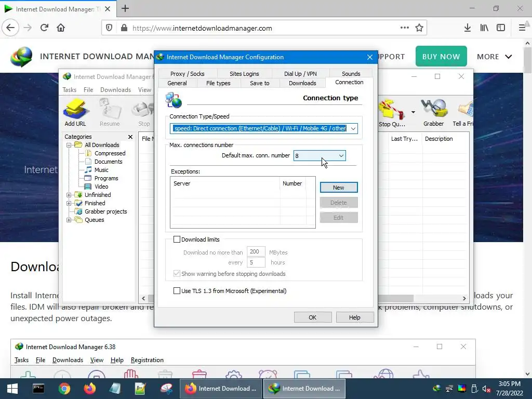Open the Grabber tool icon
The height and width of the screenshot is (399, 532).
tap(433, 113)
